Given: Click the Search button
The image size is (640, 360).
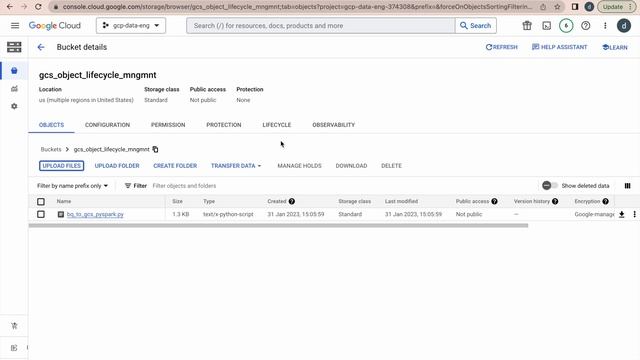Looking at the screenshot, I should (x=476, y=26).
